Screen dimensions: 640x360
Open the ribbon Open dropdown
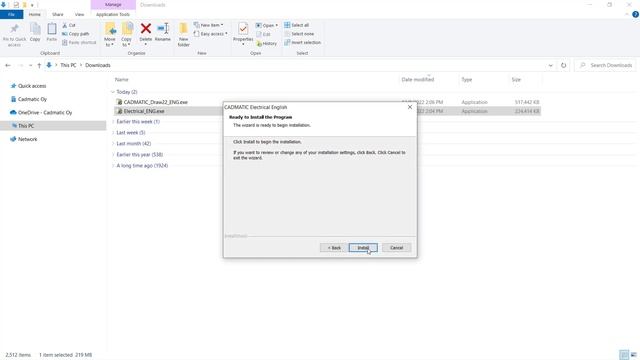(267, 25)
